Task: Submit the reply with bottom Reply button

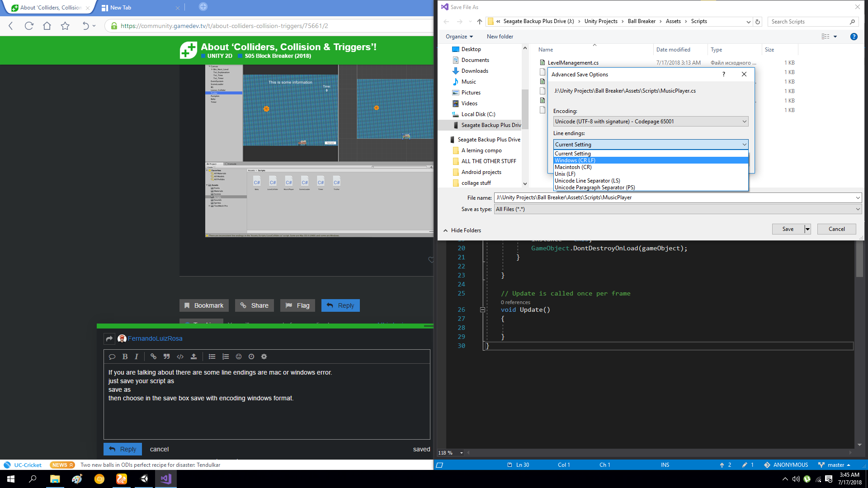Action: tap(123, 449)
